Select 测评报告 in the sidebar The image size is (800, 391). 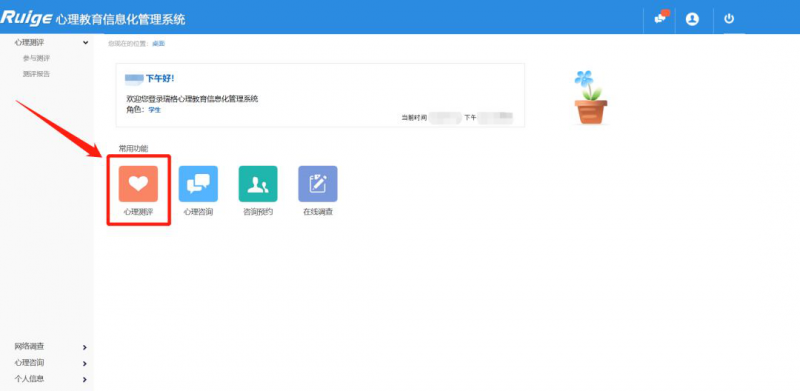(36, 74)
